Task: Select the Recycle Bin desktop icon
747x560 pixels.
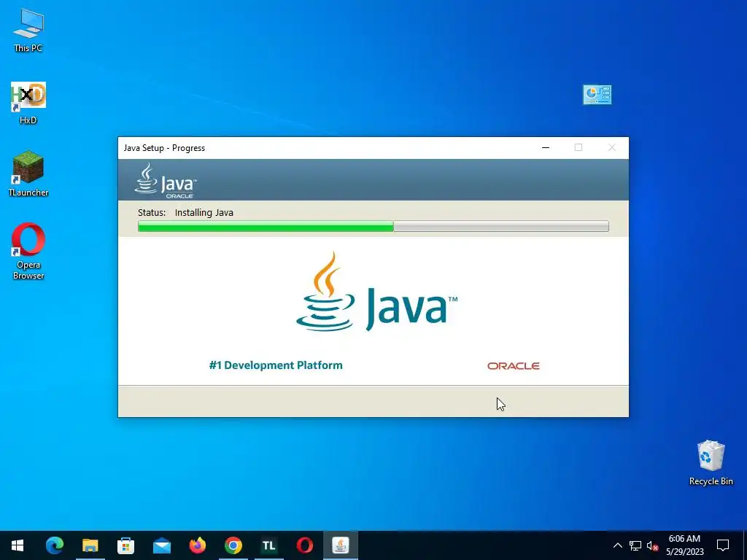Action: [x=711, y=462]
